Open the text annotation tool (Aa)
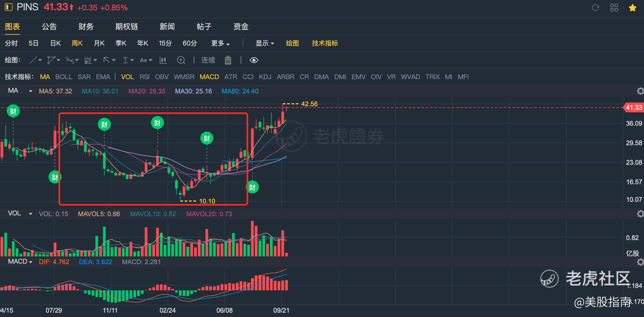The height and width of the screenshot is (317, 644). pyautogui.click(x=144, y=60)
